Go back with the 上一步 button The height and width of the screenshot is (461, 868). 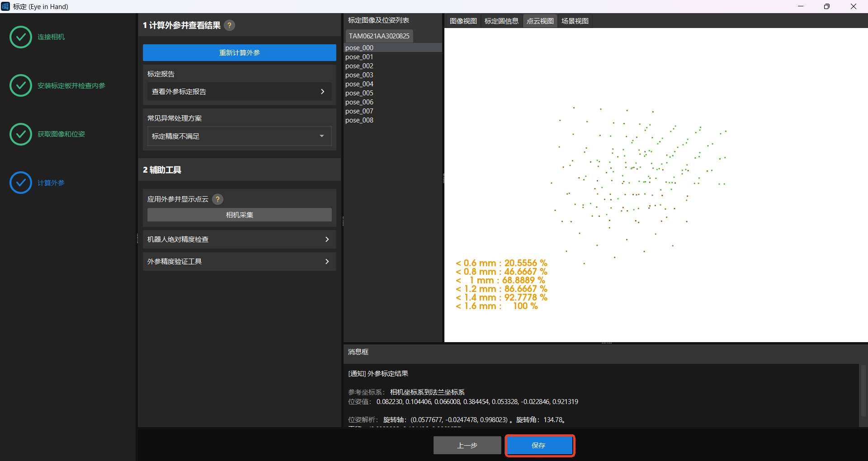[x=467, y=446]
